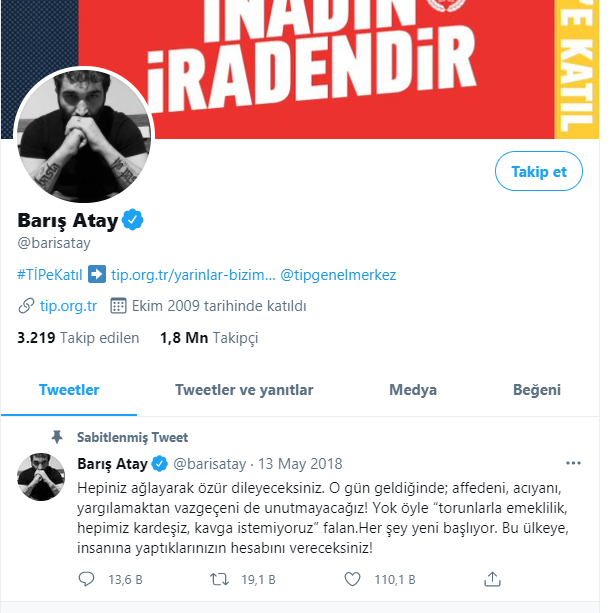Open the @tipgenelmerkez mention link
The image size is (612, 613).
point(338,275)
